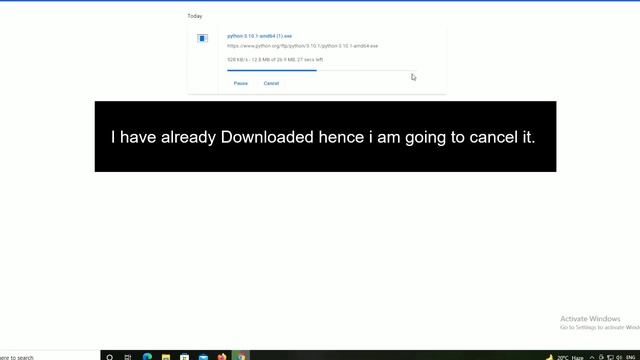This screenshot has width=640, height=360.
Task: Open Task View from the taskbar
Action: pos(128,357)
